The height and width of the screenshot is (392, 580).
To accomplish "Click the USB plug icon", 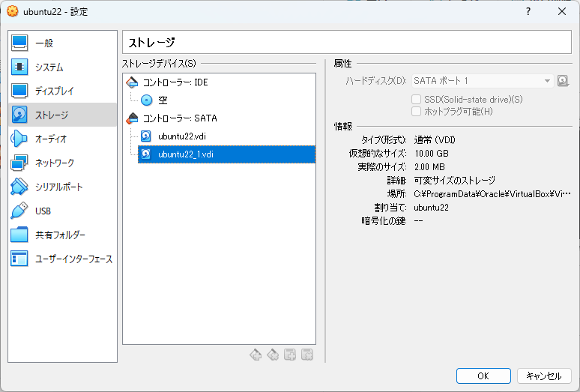I will (19, 211).
